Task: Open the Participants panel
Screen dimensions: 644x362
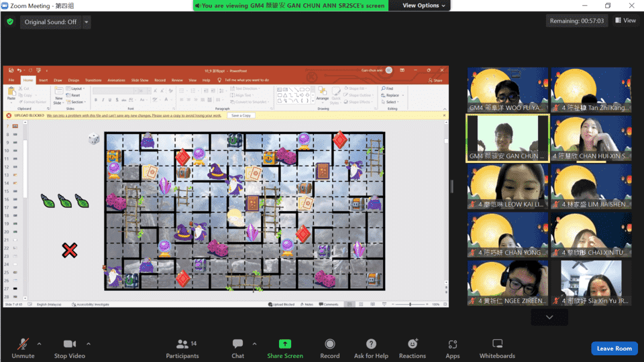Action: (x=182, y=349)
